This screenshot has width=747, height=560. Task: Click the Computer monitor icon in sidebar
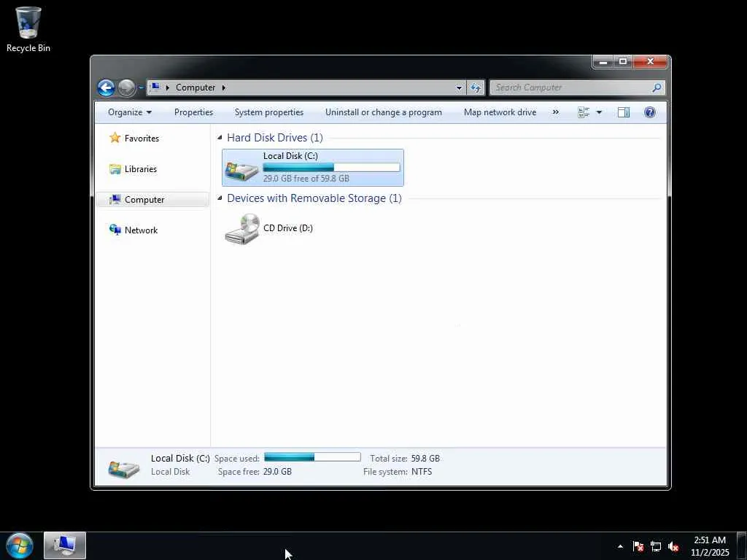(115, 199)
